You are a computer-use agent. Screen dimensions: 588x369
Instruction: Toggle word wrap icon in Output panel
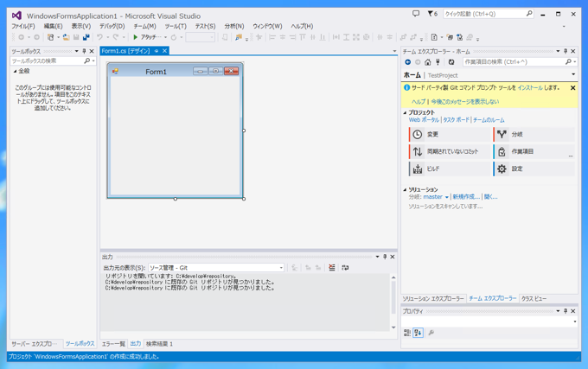pos(345,268)
